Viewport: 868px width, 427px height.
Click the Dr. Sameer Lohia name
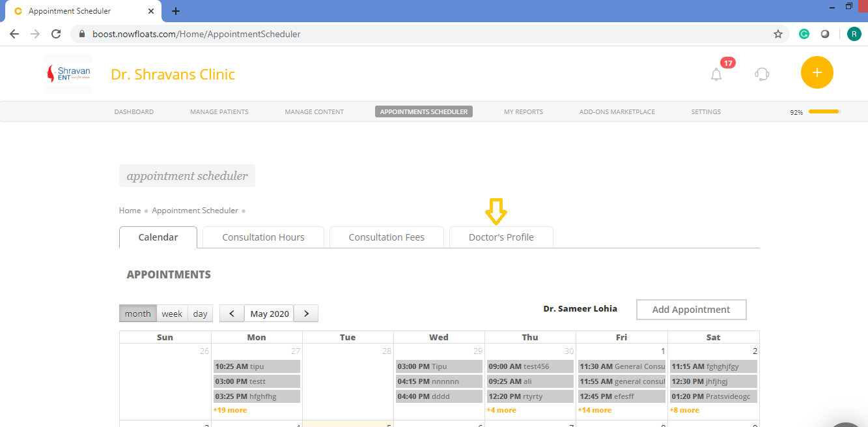[580, 308]
